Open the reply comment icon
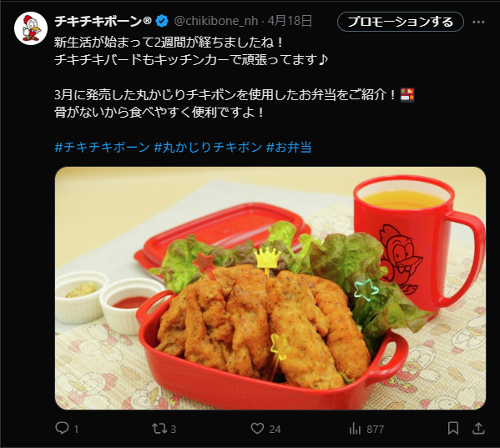This screenshot has width=500, height=448. click(x=62, y=428)
